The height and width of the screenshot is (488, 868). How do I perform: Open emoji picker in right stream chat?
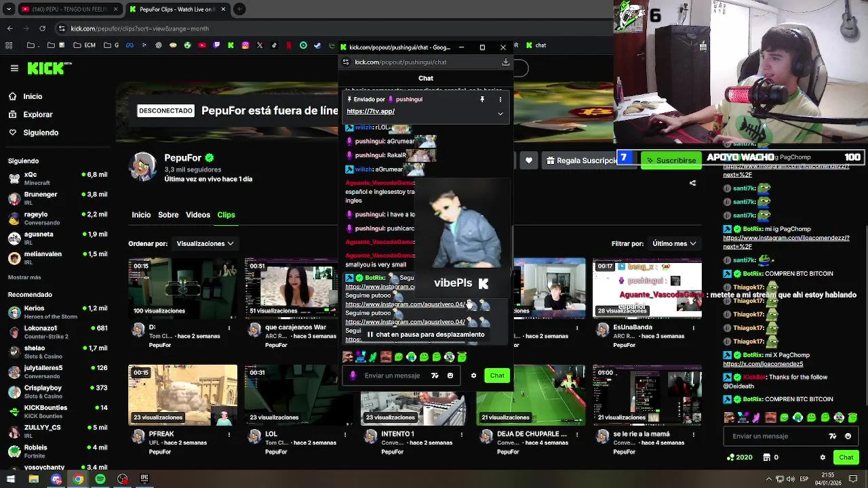click(x=848, y=436)
